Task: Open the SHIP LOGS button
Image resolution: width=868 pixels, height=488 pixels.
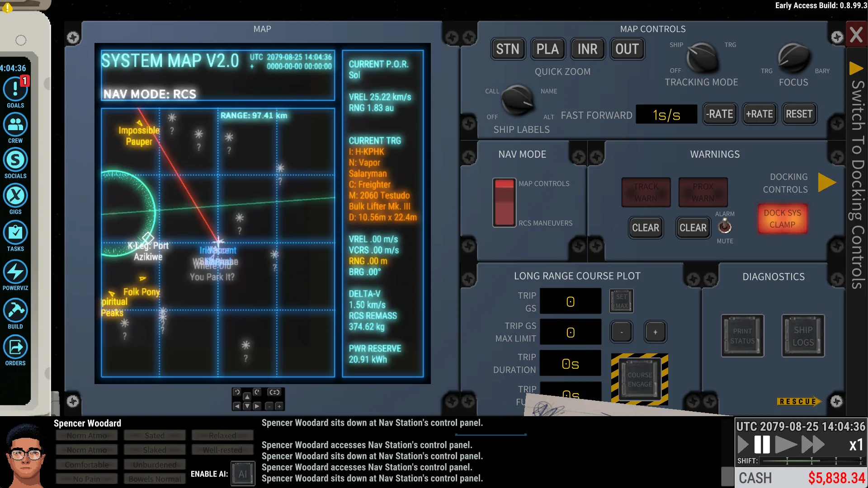Action: click(x=803, y=336)
